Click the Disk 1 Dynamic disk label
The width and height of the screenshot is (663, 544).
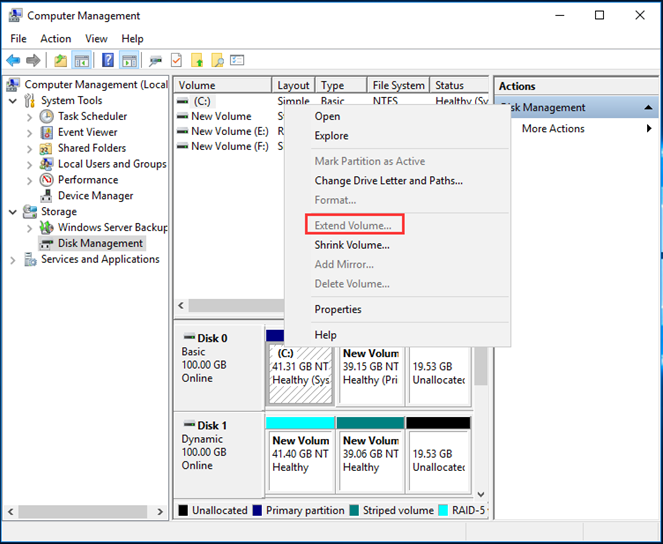point(219,455)
